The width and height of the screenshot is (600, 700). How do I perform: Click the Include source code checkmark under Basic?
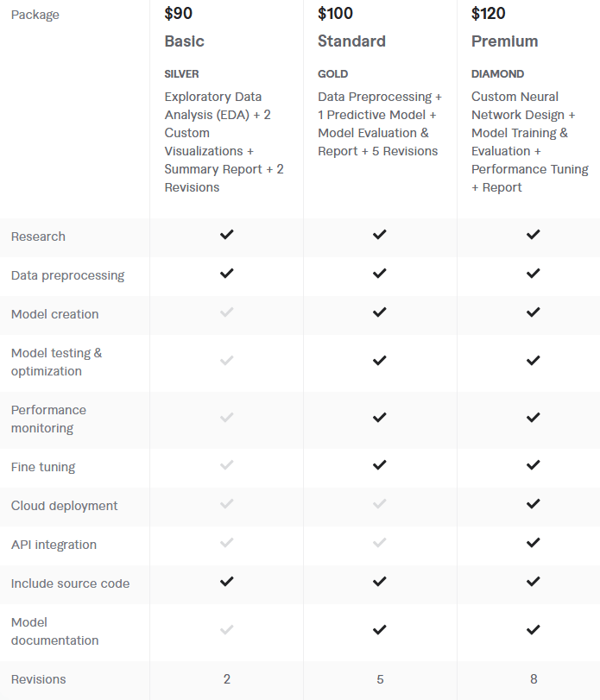click(226, 582)
